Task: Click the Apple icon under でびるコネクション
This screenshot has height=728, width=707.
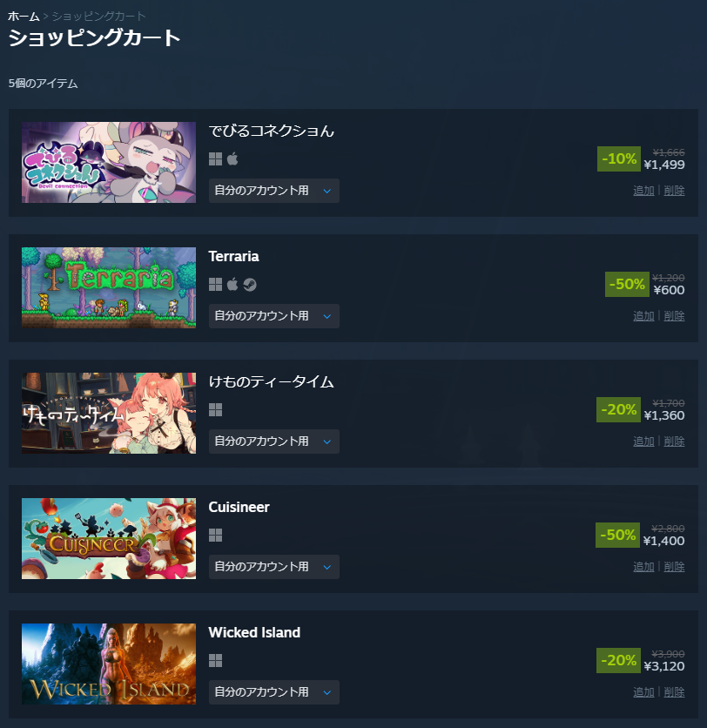Action: [232, 159]
